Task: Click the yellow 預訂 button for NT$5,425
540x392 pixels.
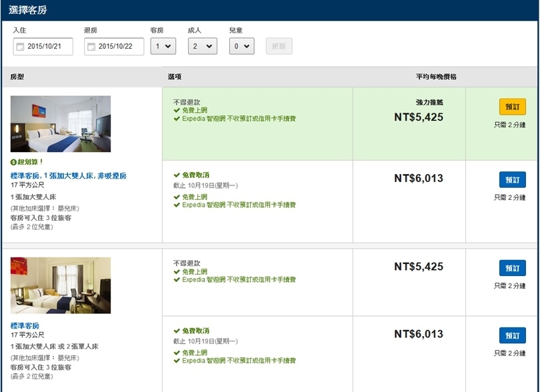Action: pyautogui.click(x=512, y=107)
